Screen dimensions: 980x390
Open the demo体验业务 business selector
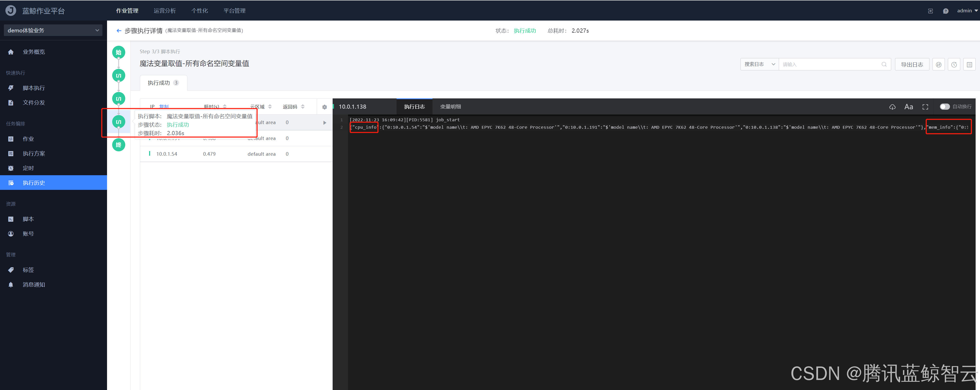pos(53,31)
